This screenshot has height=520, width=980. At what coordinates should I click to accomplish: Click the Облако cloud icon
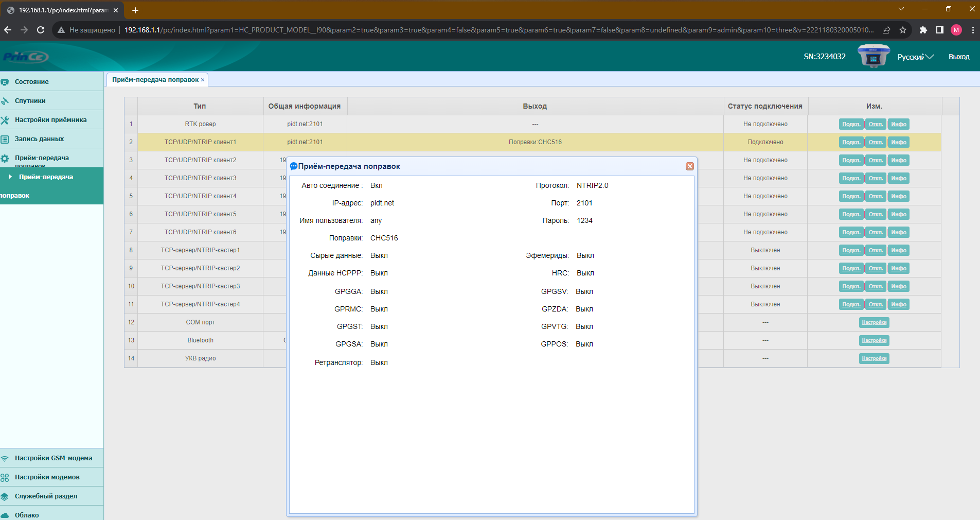click(x=5, y=515)
